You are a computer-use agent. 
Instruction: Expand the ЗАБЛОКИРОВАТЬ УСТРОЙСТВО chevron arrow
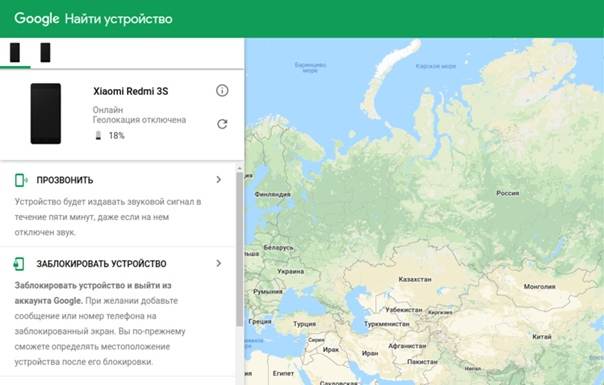(218, 263)
